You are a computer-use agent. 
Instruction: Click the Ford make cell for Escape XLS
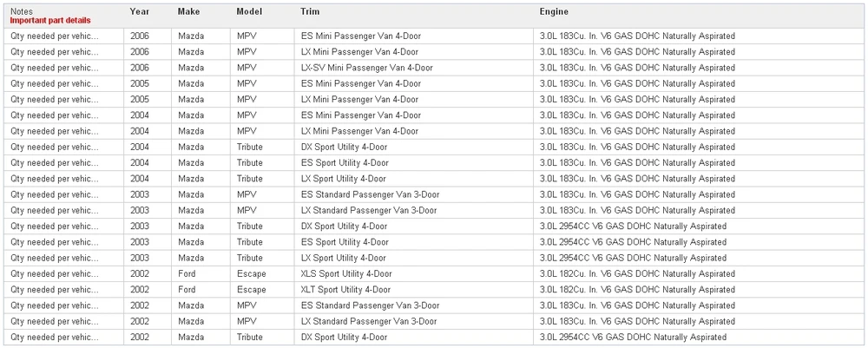pos(187,274)
